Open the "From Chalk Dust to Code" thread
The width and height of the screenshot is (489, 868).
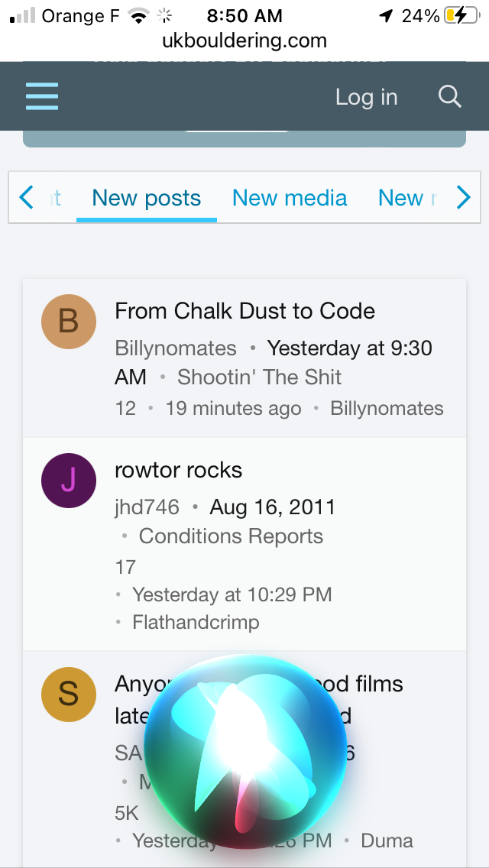(244, 311)
